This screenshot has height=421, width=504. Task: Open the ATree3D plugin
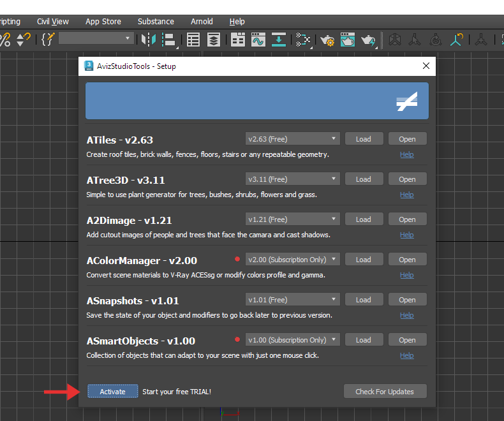click(407, 179)
